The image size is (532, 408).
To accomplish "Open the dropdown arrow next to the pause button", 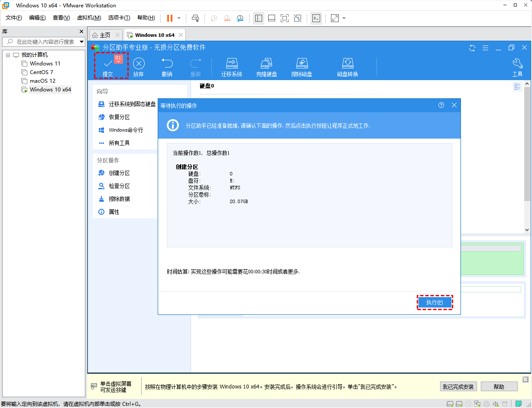I will [x=179, y=18].
